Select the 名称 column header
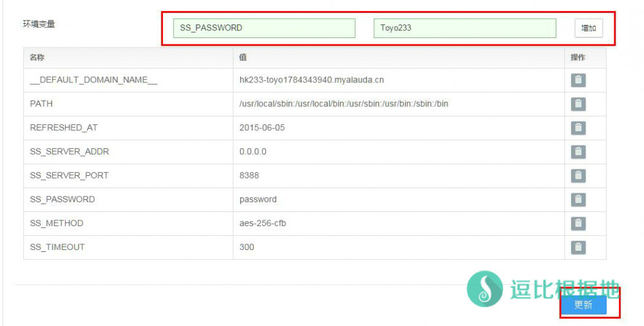The image size is (644, 326). [37, 57]
